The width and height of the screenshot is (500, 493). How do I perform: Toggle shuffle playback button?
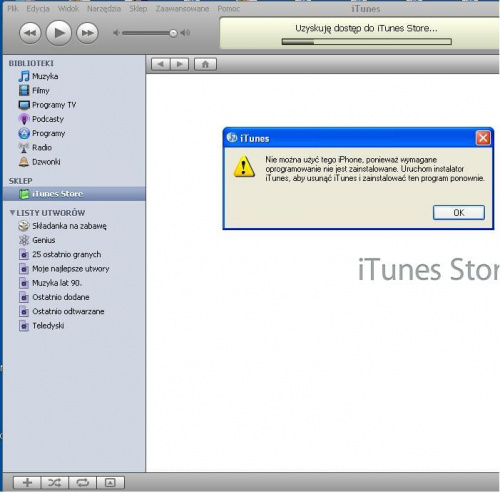pyautogui.click(x=55, y=482)
